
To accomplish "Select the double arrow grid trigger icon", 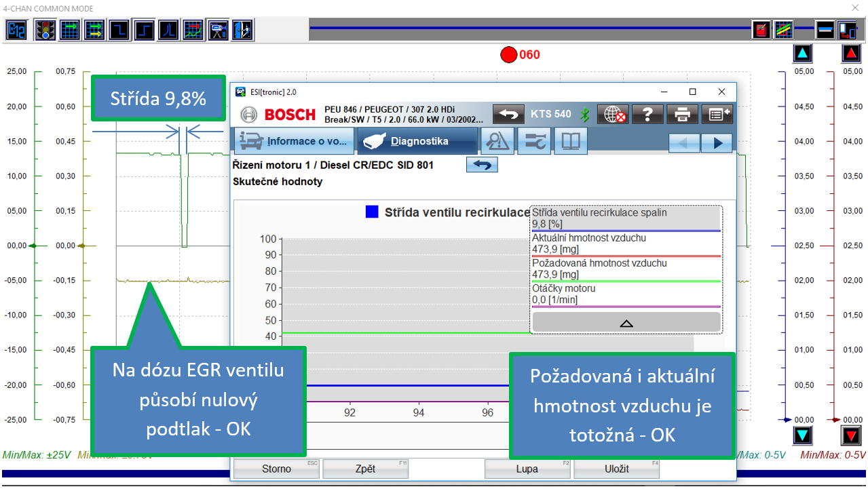I will tap(94, 30).
